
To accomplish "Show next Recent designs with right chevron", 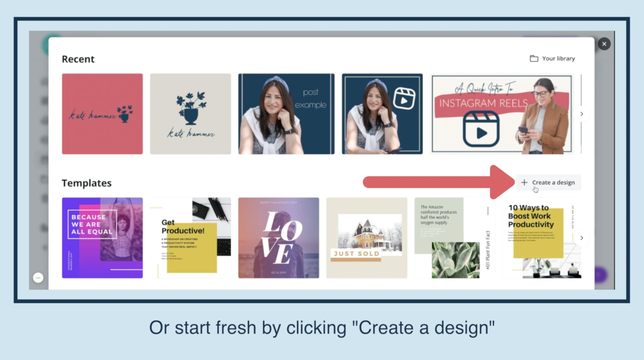I will tap(581, 114).
